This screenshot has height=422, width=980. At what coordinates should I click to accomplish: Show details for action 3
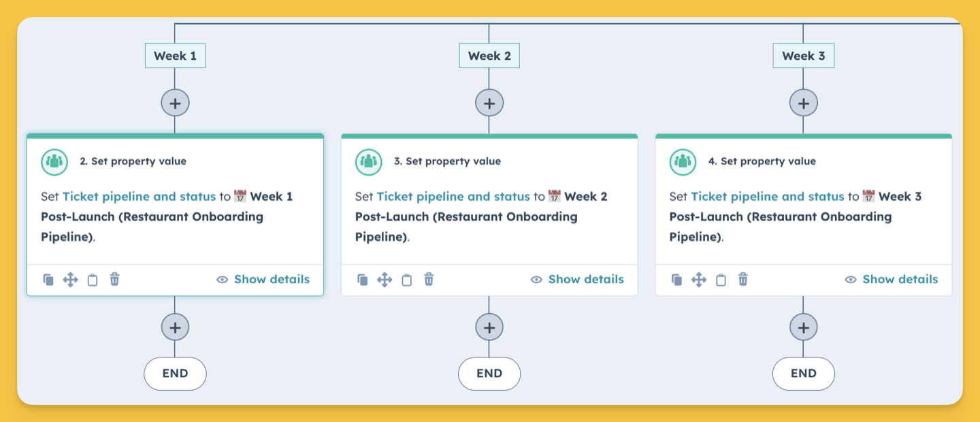click(x=577, y=279)
